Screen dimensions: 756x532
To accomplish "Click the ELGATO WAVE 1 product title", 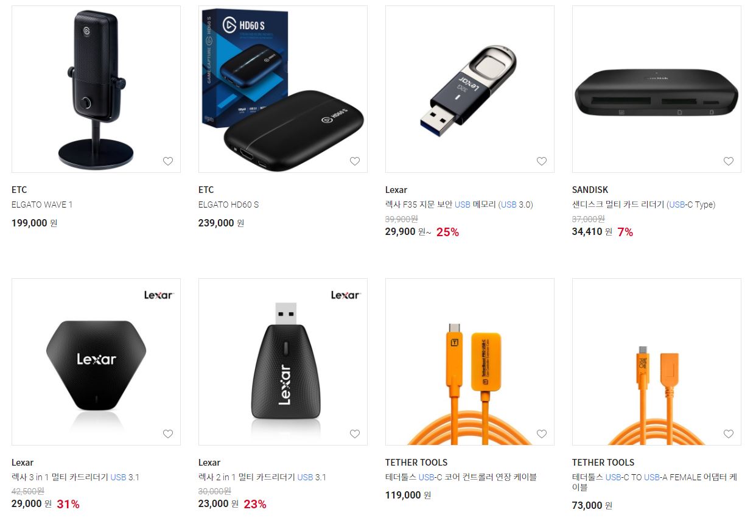I will pos(42,205).
